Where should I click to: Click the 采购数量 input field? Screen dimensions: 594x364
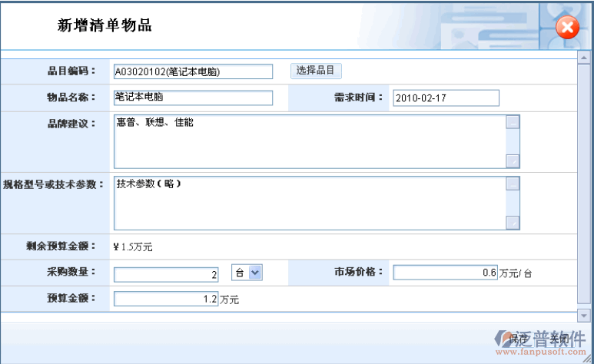click(x=166, y=275)
